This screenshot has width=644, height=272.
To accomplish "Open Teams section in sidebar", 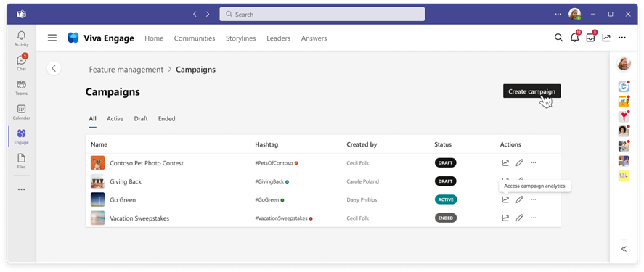I will point(21,87).
